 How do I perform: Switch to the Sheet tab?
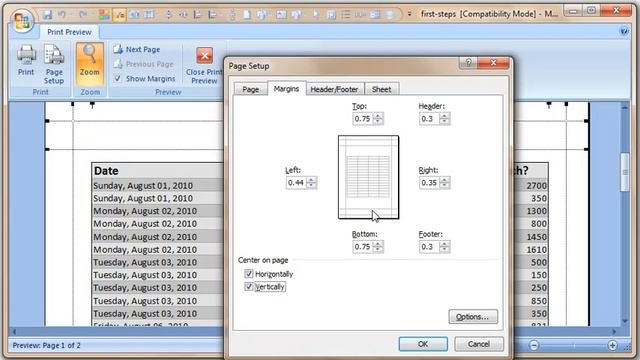point(381,89)
